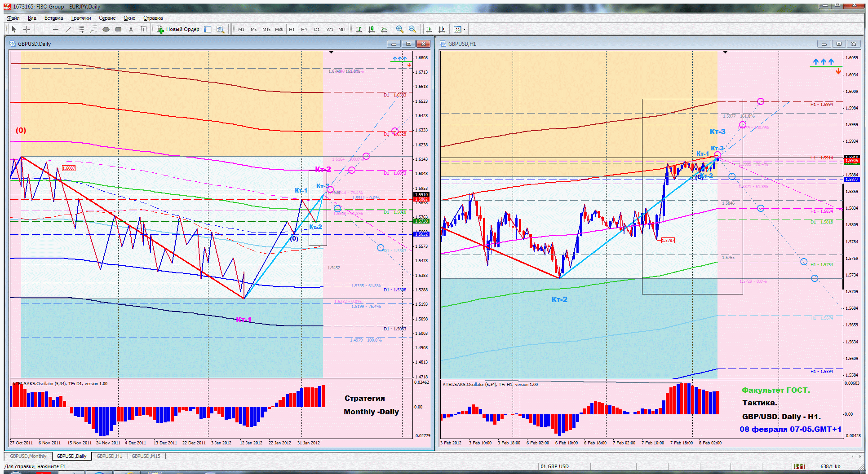The height and width of the screenshot is (474, 868).
Task: Click the Кт-2 label below H1 chart low
Action: tap(559, 299)
